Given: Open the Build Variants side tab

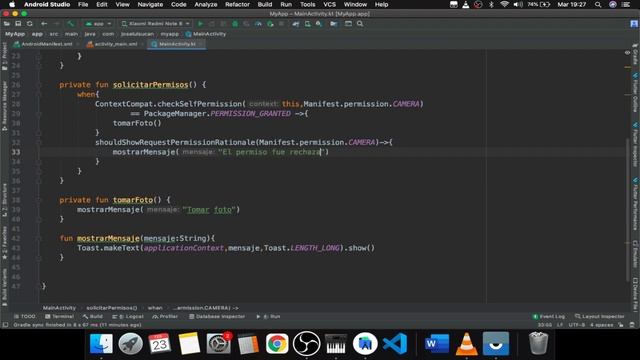Looking at the screenshot, I should [4, 287].
